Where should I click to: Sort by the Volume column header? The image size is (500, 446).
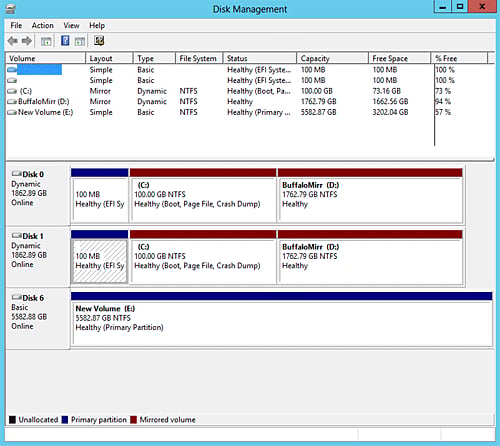tap(45, 58)
